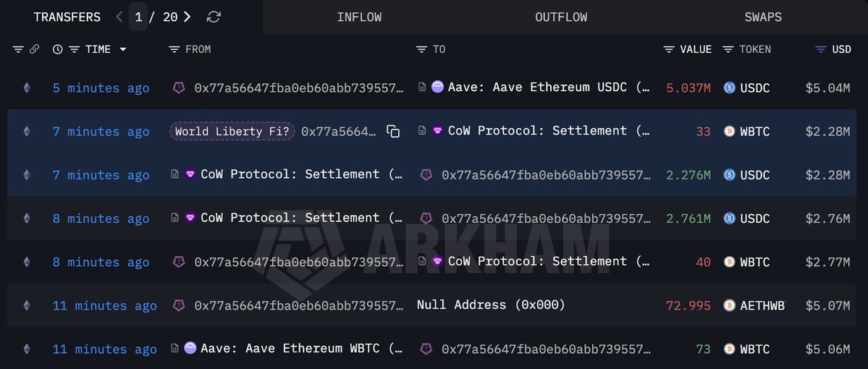Screen dimensions: 868x369
Task: Go to the previous transfers page
Action: pos(119,17)
